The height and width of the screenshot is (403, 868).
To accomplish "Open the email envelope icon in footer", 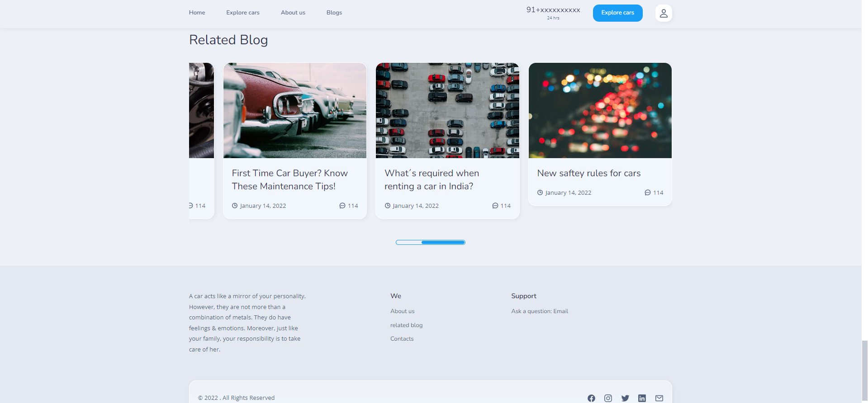I will (x=659, y=398).
